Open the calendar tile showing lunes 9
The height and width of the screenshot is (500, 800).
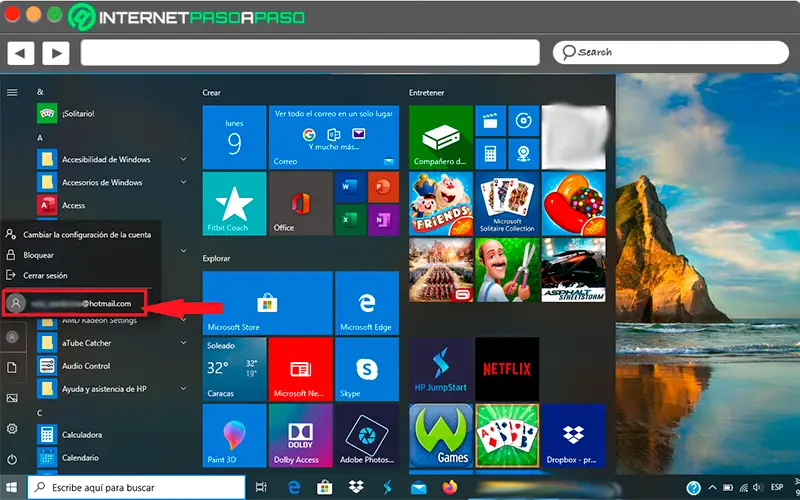(234, 137)
